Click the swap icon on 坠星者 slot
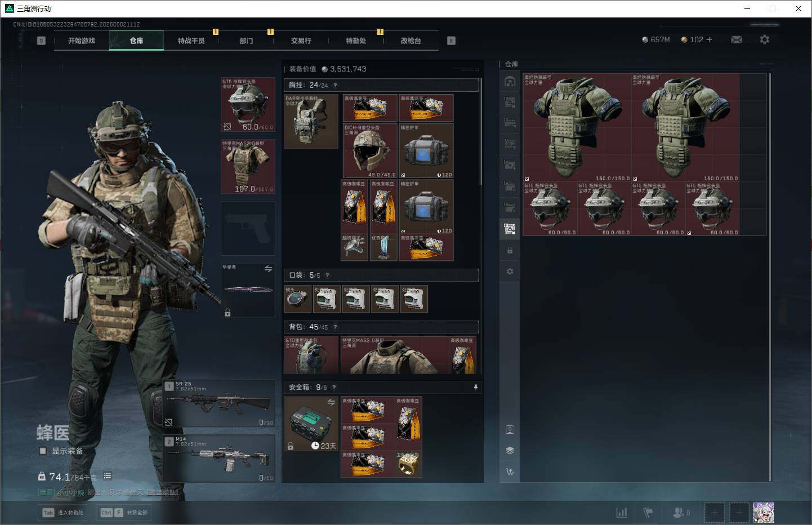This screenshot has width=812, height=525. coord(268,269)
